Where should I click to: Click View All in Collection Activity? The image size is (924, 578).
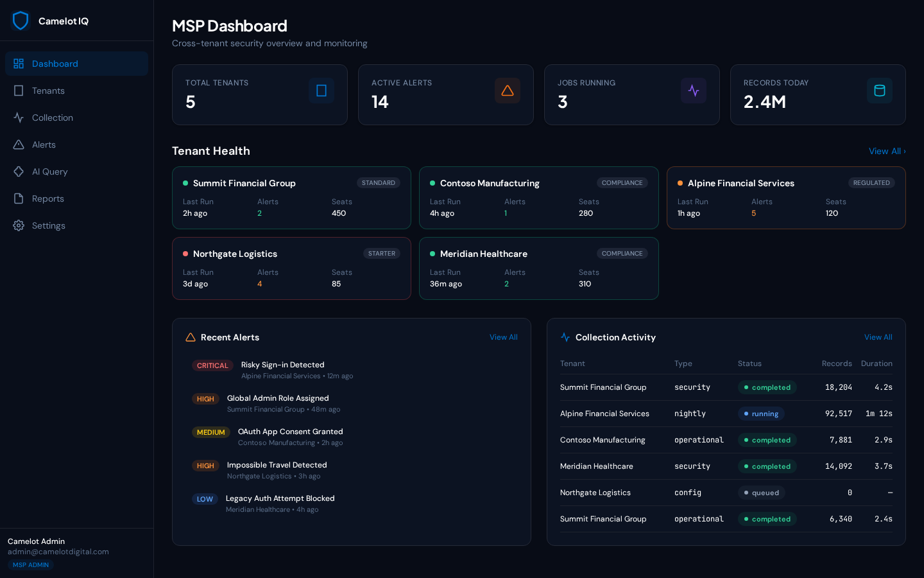point(878,337)
